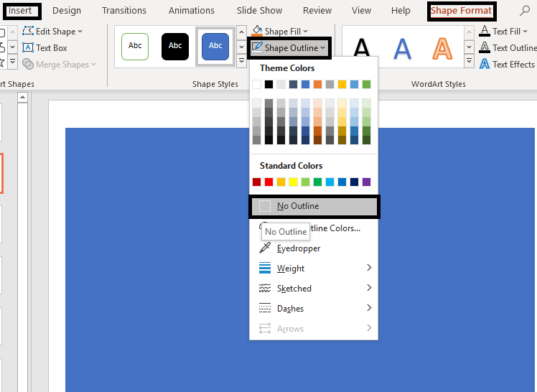
Task: Select dark red standard color
Action: 256,182
